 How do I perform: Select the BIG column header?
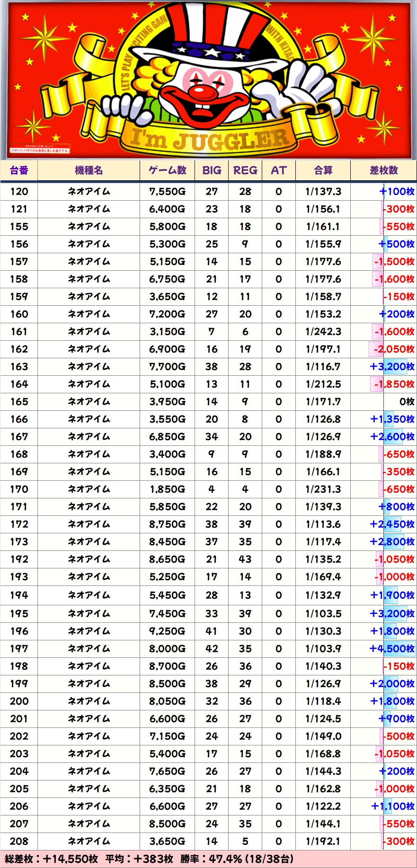212,170
